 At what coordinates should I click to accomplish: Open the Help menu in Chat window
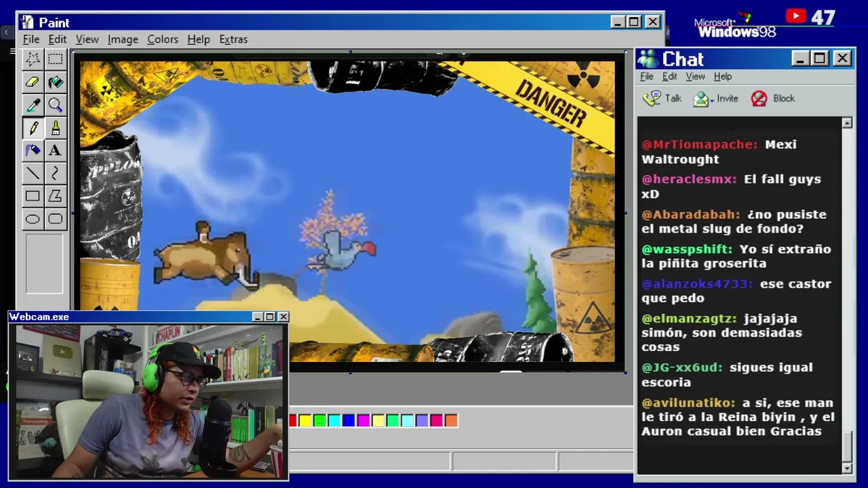pyautogui.click(x=723, y=77)
